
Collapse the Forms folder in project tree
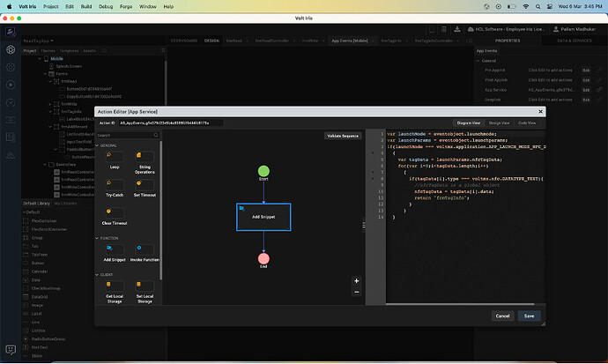[x=45, y=74]
